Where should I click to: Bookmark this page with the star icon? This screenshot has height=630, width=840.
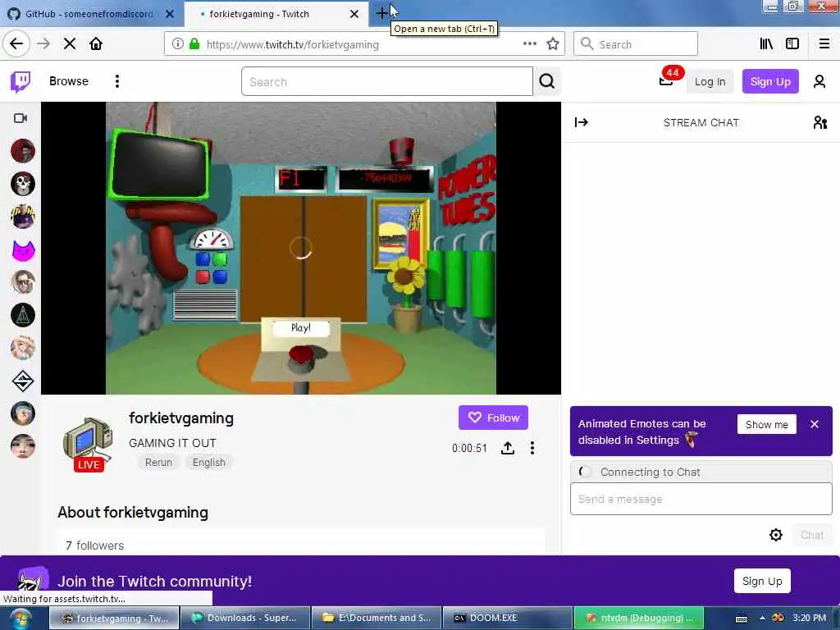click(x=553, y=44)
